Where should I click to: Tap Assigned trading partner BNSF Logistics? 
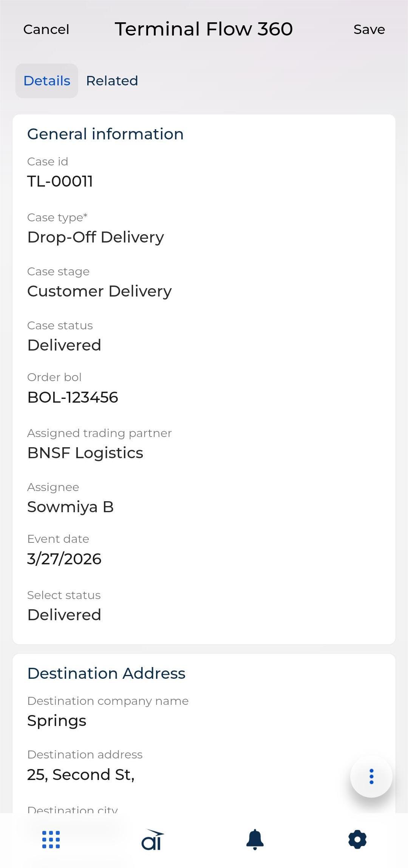click(x=85, y=453)
